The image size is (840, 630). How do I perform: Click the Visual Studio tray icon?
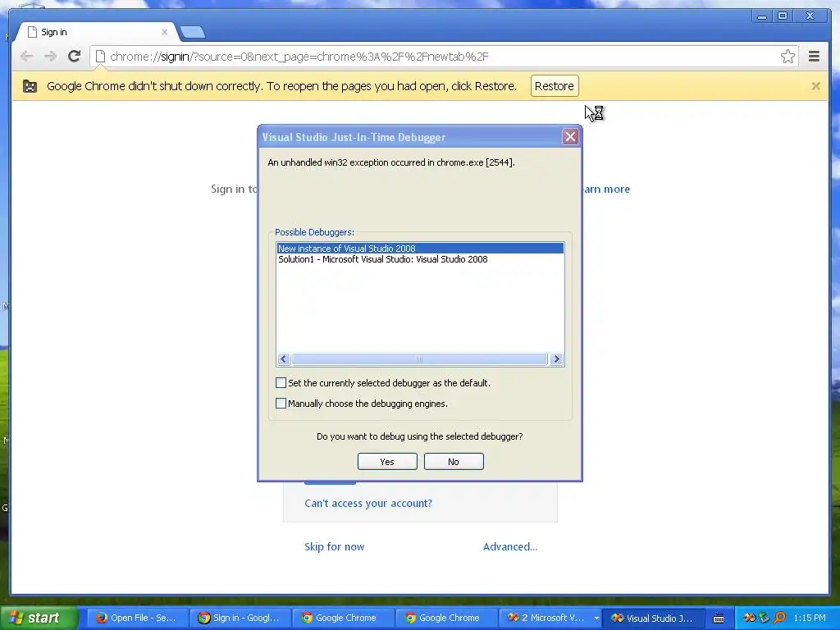click(750, 618)
